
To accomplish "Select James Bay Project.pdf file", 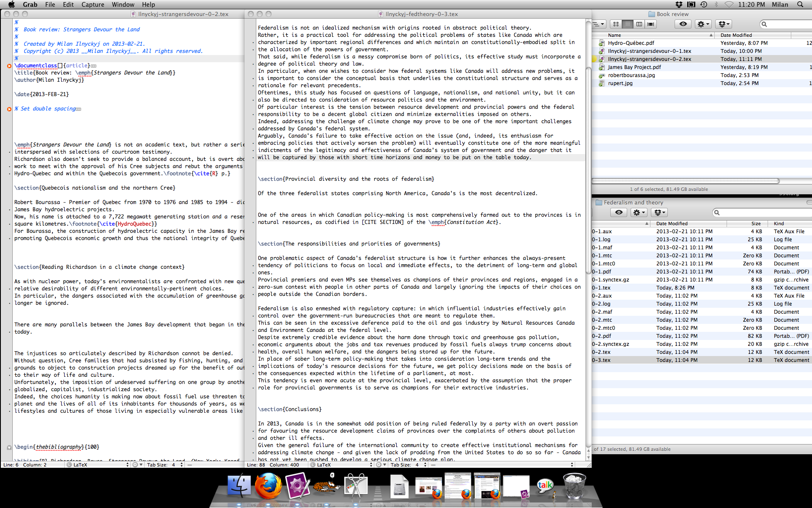I will click(x=634, y=67).
